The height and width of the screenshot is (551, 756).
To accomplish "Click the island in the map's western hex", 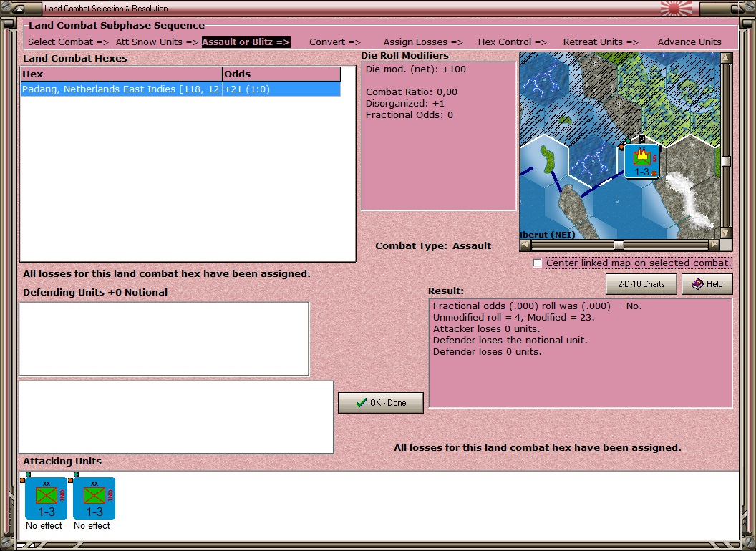I will [x=547, y=159].
